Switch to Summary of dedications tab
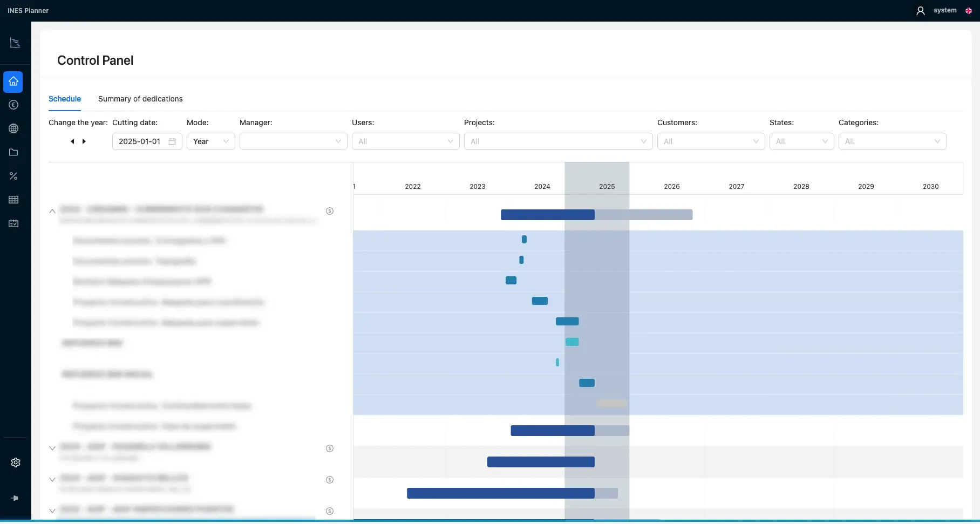Screen dimensions: 980x524 pos(140,99)
